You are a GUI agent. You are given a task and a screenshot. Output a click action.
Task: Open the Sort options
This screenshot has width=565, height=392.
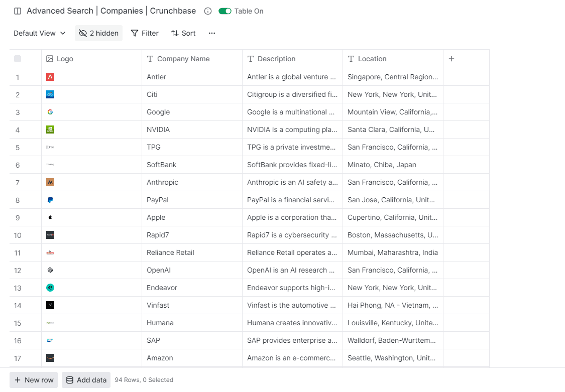point(183,33)
